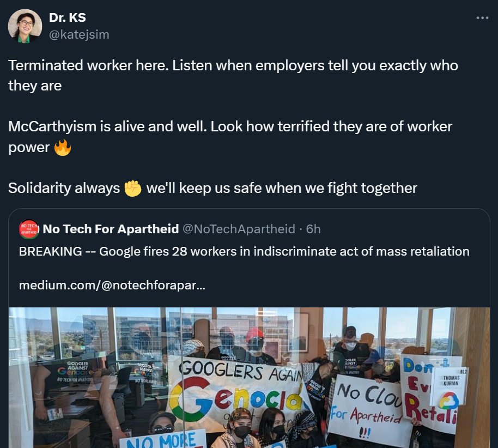Open the BREAKING Google fires 28 workers text
Image resolution: width=498 pixels, height=448 pixels.
(x=244, y=251)
